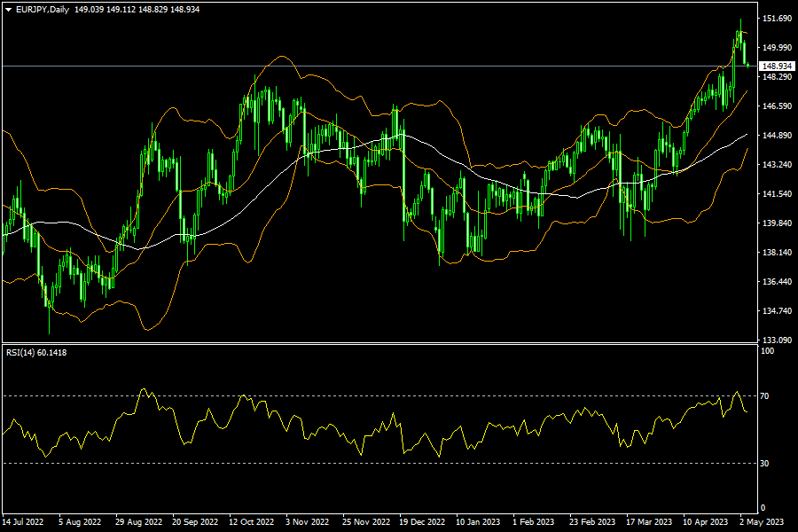Click the 139.840 price axis label
The width and height of the screenshot is (798, 532).
[777, 223]
